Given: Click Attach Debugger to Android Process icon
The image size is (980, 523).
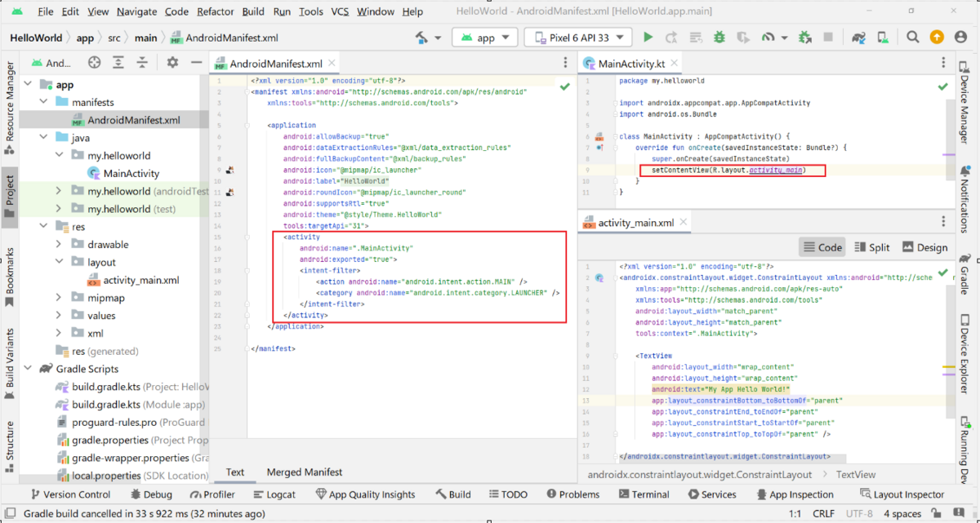Looking at the screenshot, I should point(804,38).
